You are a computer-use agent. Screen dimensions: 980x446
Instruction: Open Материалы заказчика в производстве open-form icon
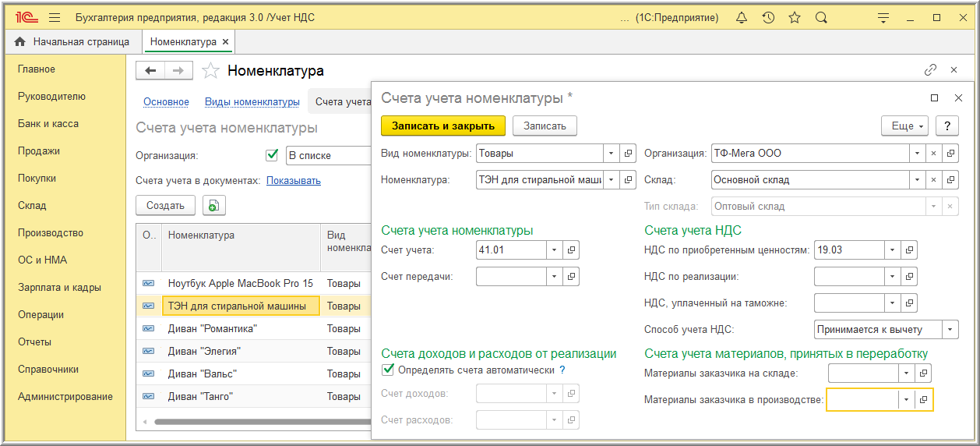(923, 399)
